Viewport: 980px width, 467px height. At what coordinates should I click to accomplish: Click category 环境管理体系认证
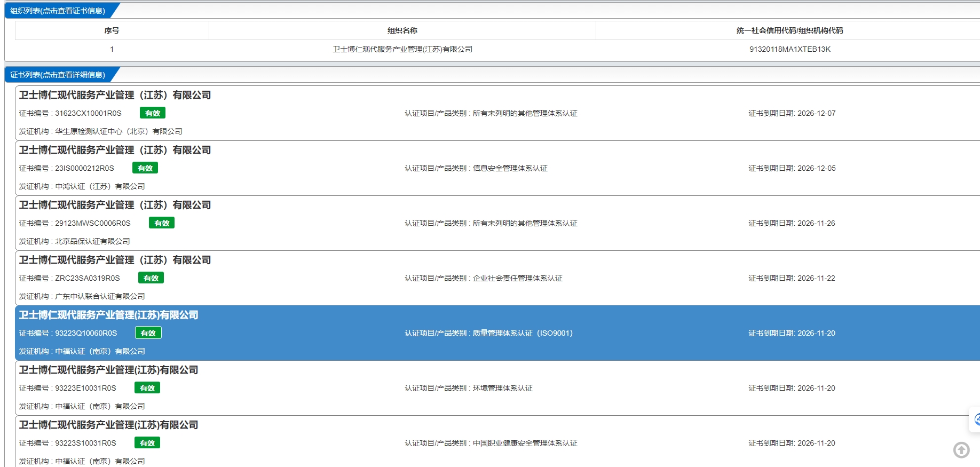pos(503,388)
